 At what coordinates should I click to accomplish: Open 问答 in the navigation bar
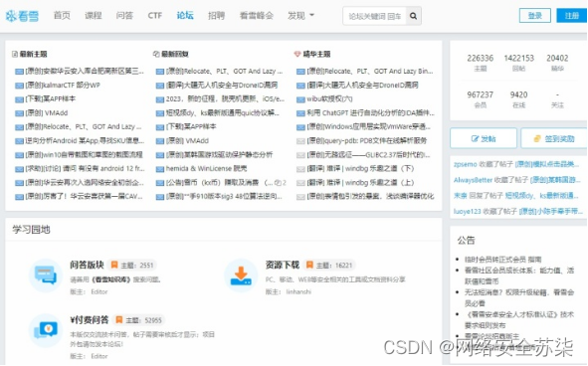tap(124, 16)
